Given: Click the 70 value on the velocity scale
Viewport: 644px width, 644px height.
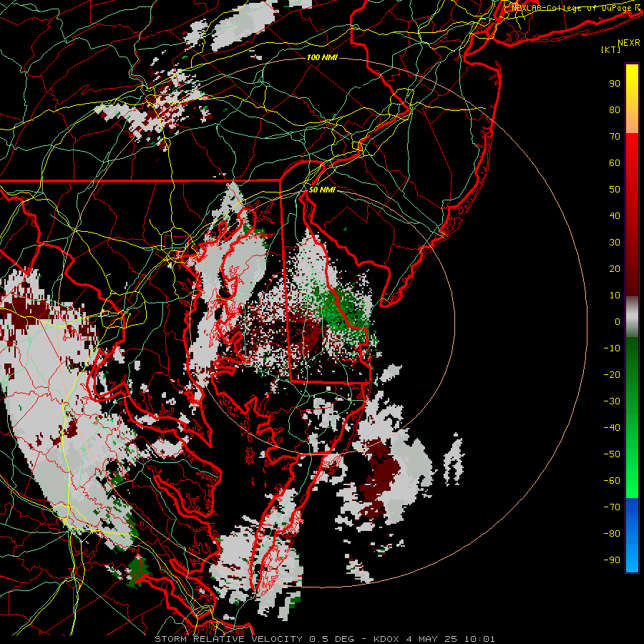Looking at the screenshot, I should pyautogui.click(x=615, y=137).
